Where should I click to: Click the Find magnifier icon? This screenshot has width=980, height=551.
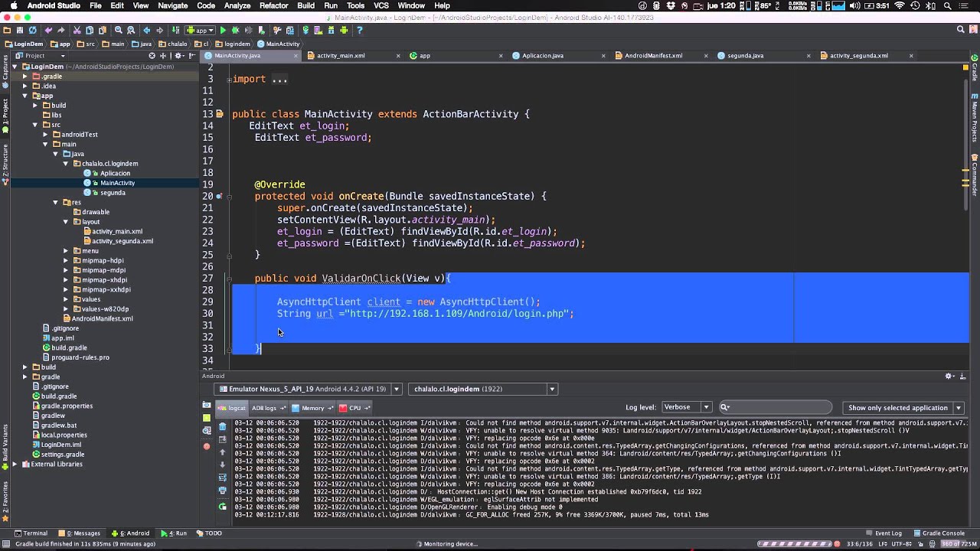[118, 31]
